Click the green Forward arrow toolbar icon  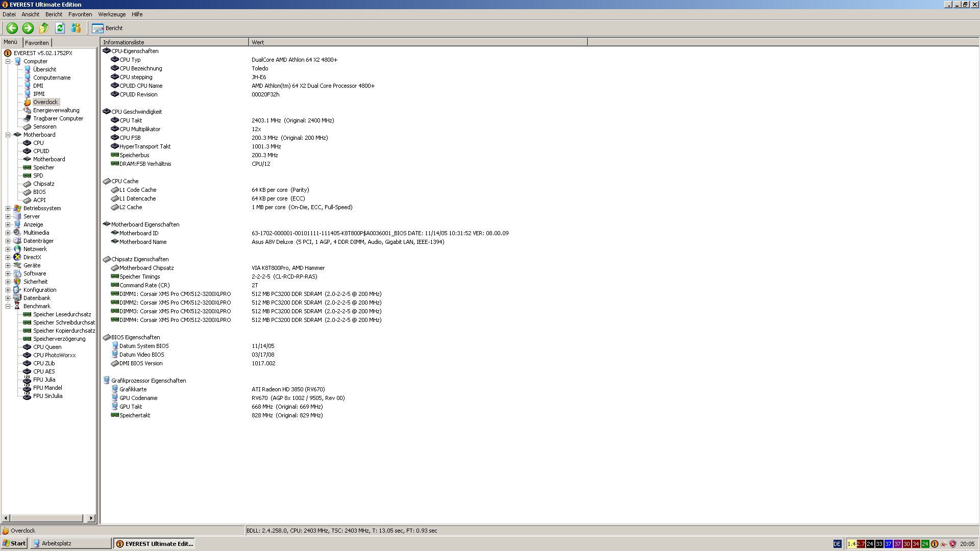28,28
